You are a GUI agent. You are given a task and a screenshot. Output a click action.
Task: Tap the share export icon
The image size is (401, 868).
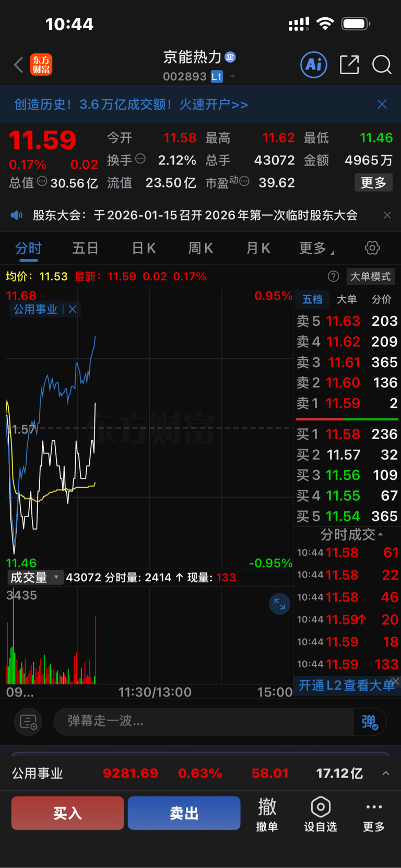click(349, 65)
